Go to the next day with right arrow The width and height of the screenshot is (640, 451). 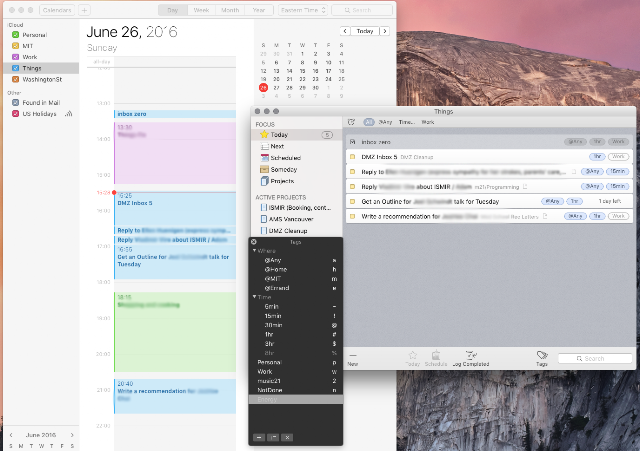(384, 31)
